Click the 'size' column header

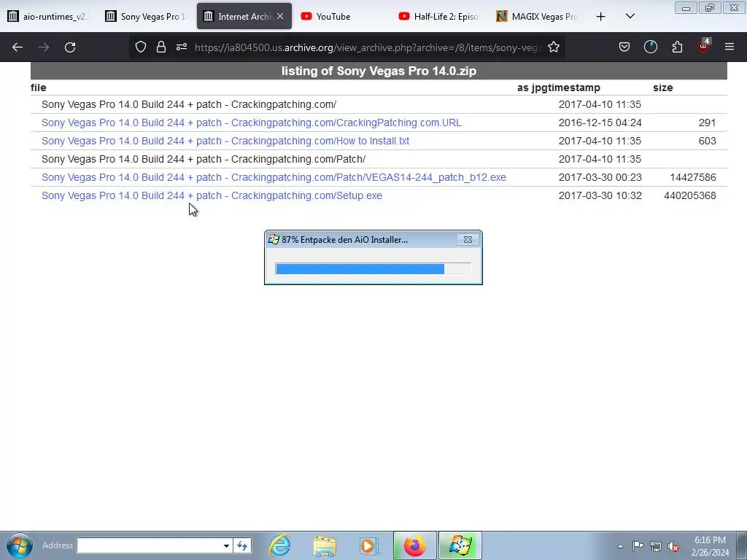click(x=662, y=87)
